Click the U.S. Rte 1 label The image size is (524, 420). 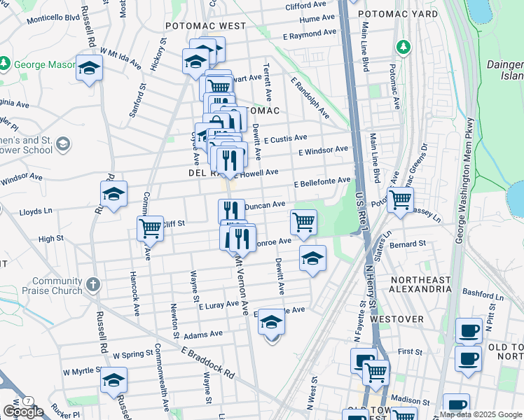coord(361,211)
